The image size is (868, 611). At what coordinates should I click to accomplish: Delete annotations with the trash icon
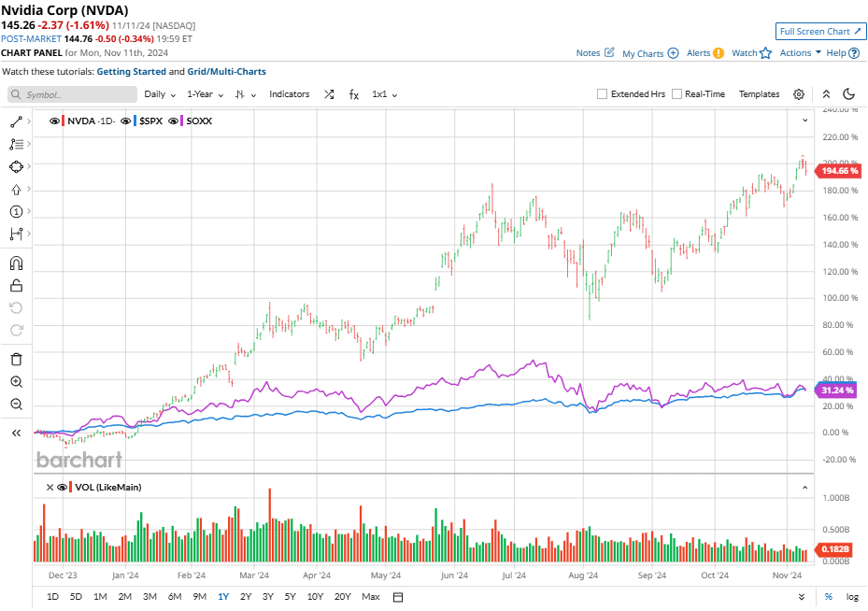tap(17, 359)
